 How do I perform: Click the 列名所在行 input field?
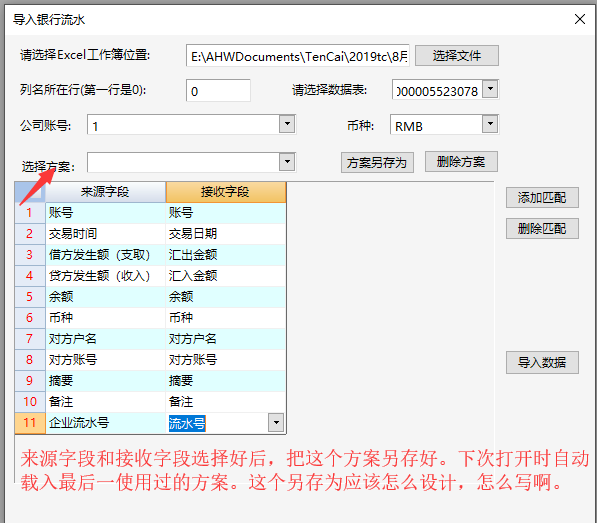[218, 91]
